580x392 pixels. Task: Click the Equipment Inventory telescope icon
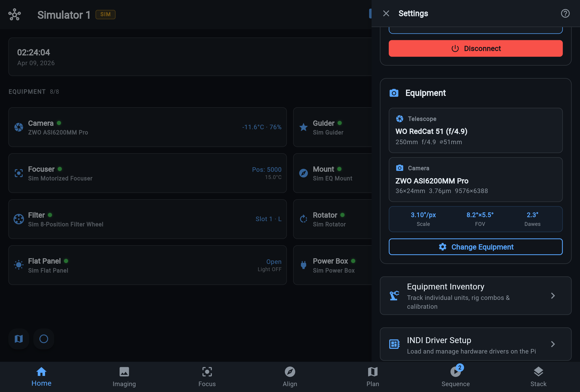394,296
